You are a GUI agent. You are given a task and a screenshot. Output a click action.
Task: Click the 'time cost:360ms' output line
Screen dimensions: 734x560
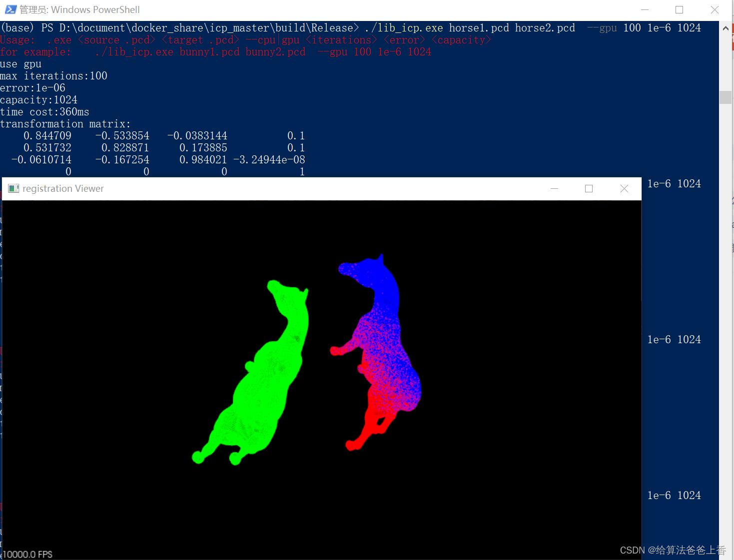(44, 112)
